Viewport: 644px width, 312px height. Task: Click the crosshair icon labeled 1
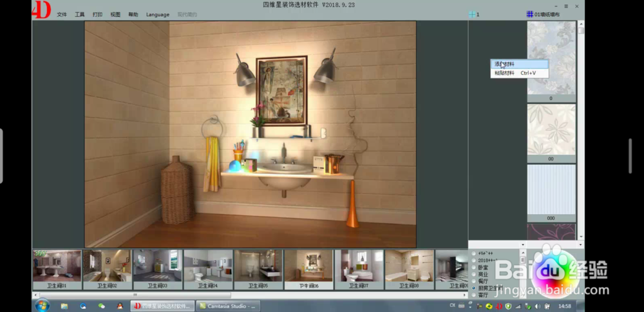coord(472,14)
